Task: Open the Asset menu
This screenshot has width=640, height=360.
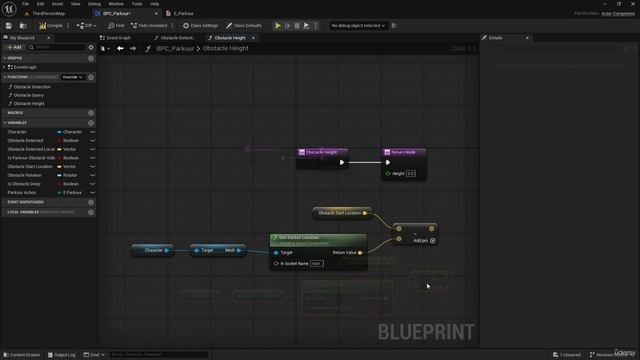Action: click(x=57, y=4)
